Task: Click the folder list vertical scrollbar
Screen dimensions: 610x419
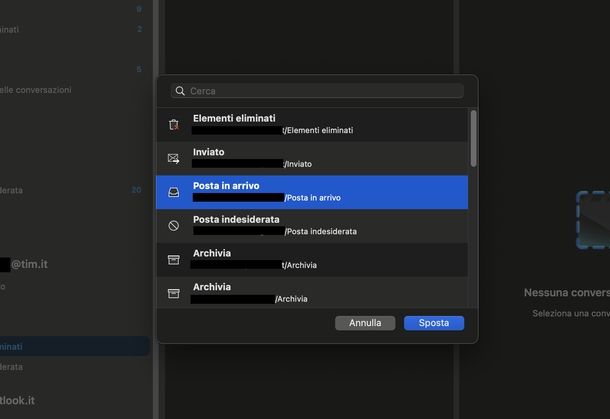Action: (x=473, y=138)
